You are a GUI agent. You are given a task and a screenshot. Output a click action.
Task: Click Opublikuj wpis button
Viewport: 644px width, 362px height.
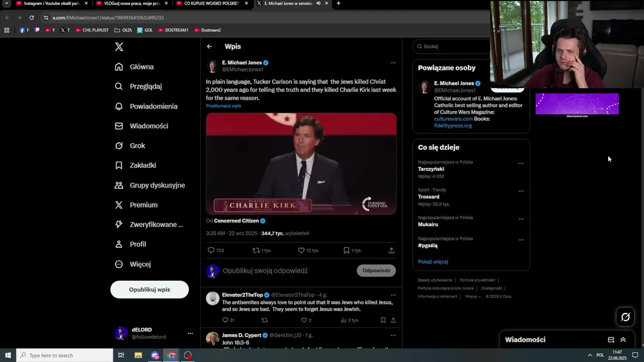[x=149, y=290]
